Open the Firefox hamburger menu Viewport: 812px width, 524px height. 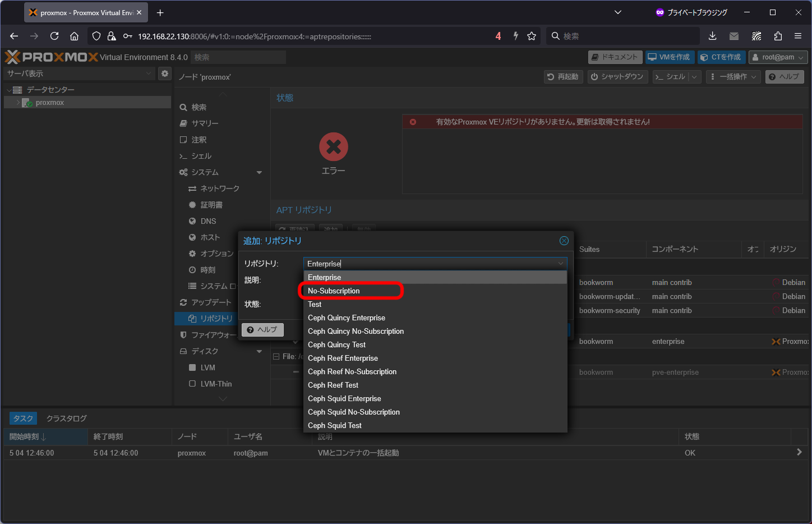pos(798,36)
